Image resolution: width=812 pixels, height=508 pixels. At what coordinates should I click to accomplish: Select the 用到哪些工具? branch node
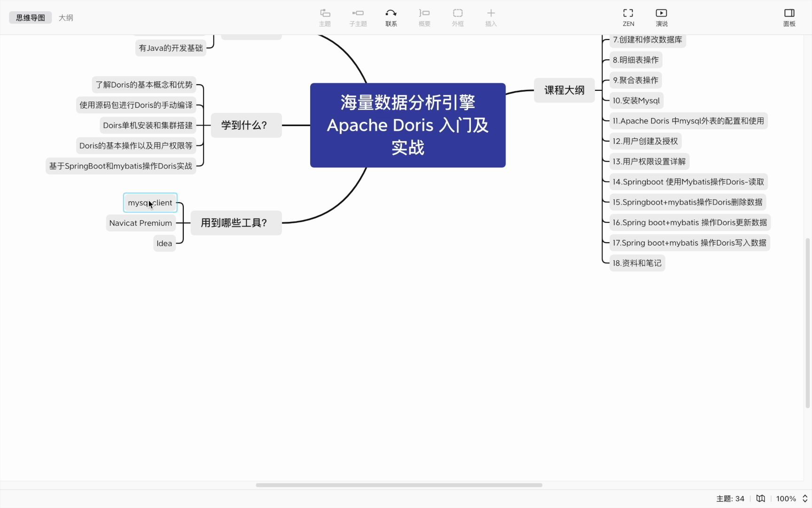click(236, 222)
